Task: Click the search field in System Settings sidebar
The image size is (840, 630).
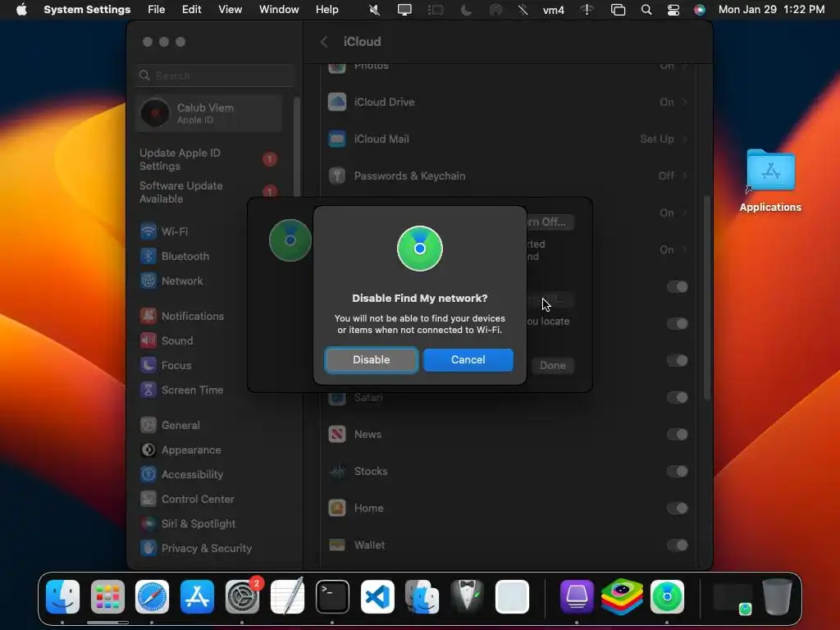Action: tap(215, 75)
